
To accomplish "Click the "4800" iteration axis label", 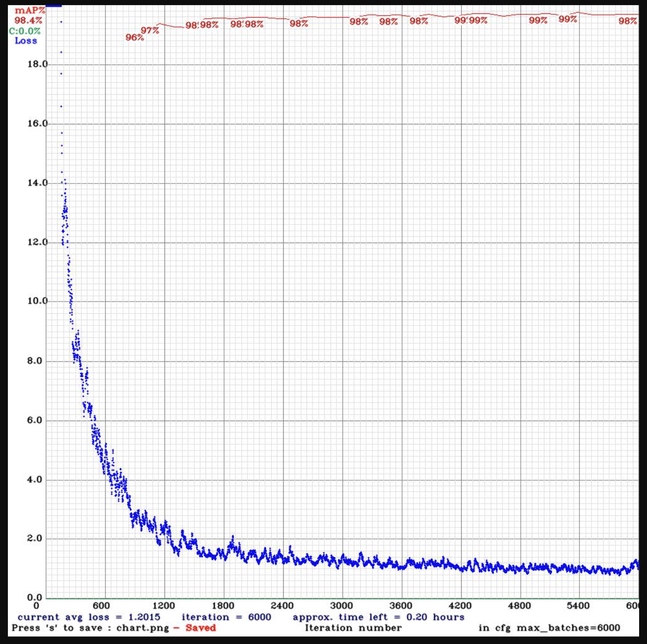I will [x=519, y=606].
